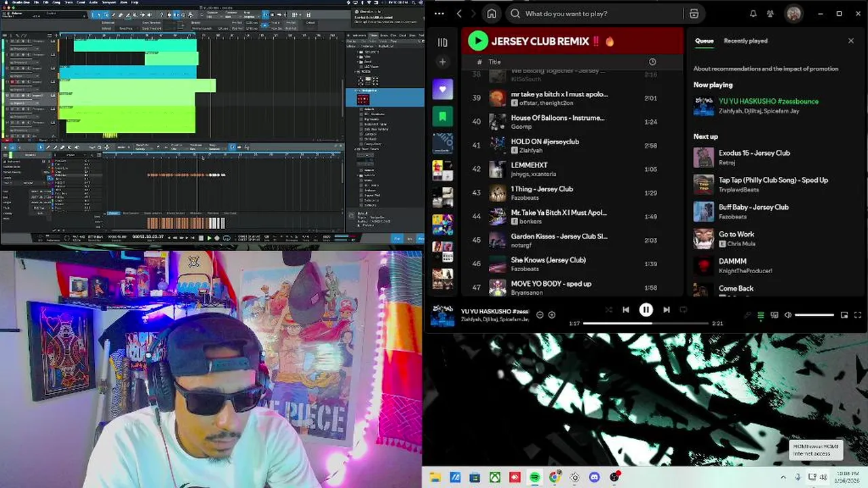Show hidden system tray icons chevron
Screen dimensions: 868x488
click(x=783, y=477)
